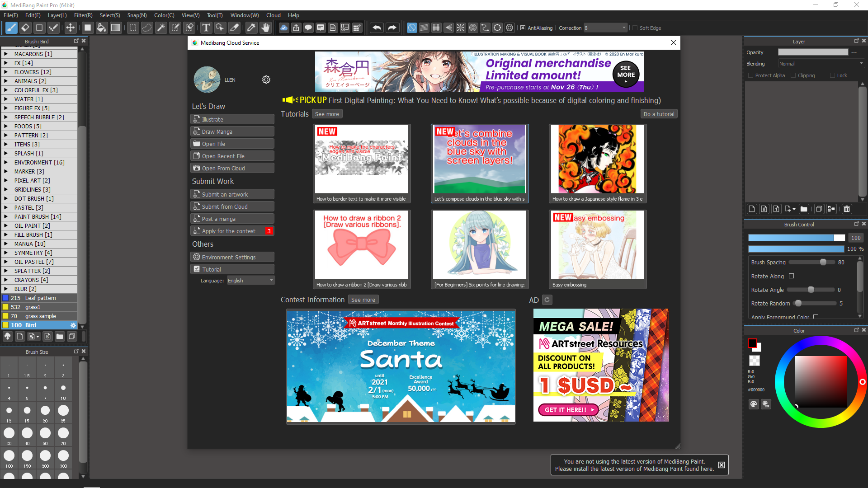This screenshot has width=868, height=488.
Task: Open the Help menu
Action: click(x=294, y=15)
